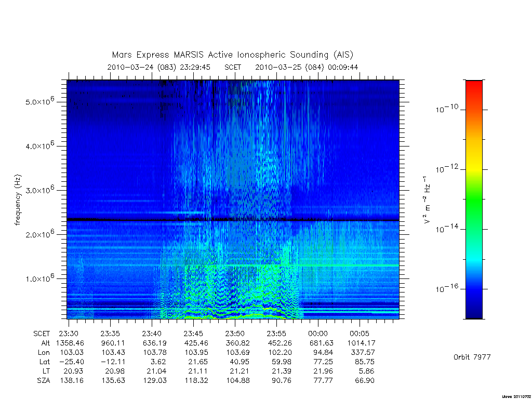The width and height of the screenshot is (532, 399).
Task: Click the green section of the color bar
Action: tap(474, 200)
